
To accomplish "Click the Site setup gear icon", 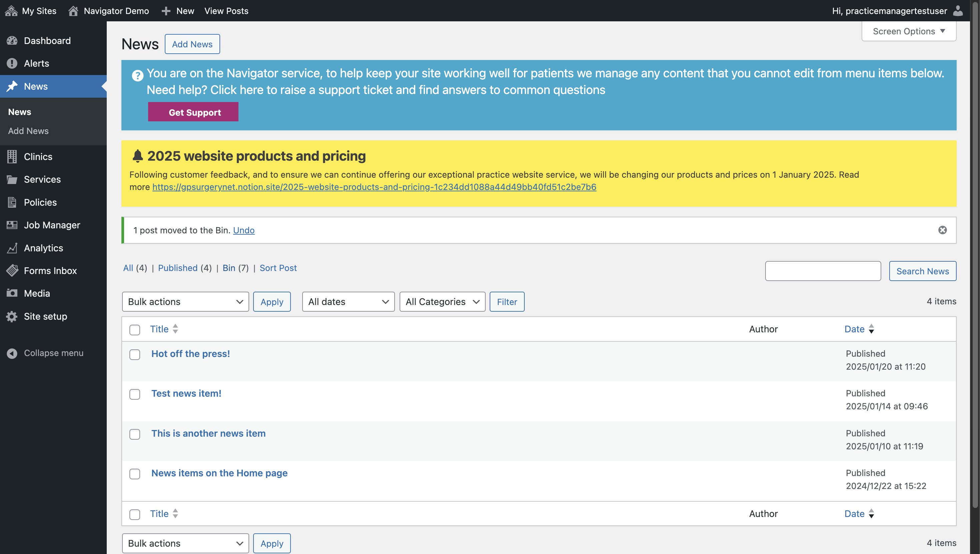I will (x=12, y=316).
